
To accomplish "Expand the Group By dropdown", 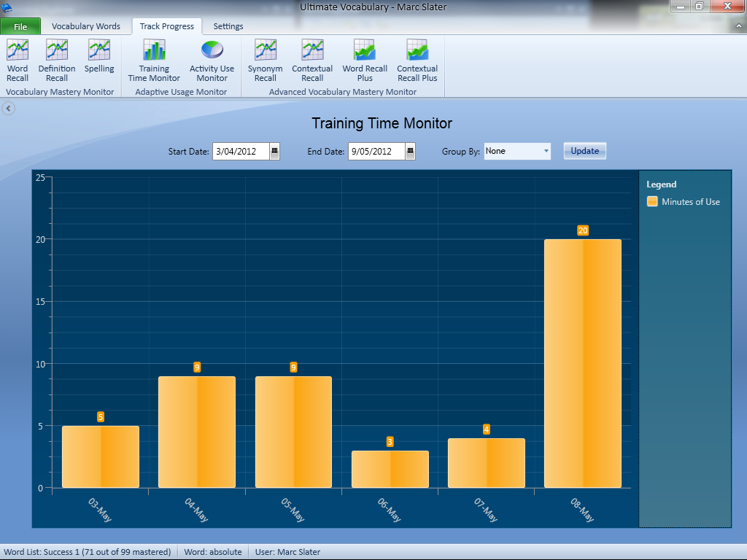I will (546, 152).
